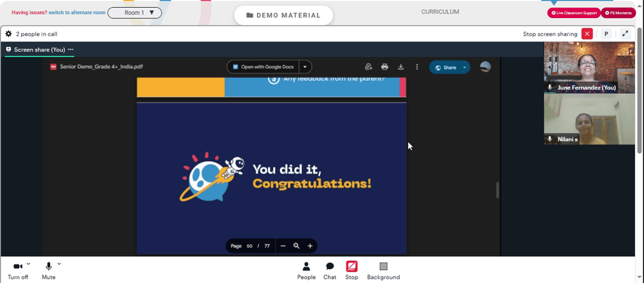This screenshot has height=283, width=644.
Task: Reset zoom with the magnifier icon
Action: coord(296,246)
